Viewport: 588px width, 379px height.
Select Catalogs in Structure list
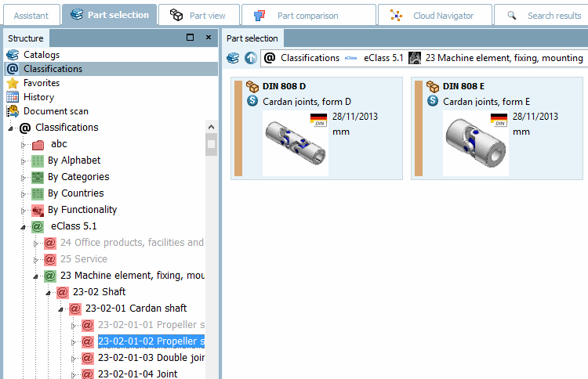(x=42, y=55)
